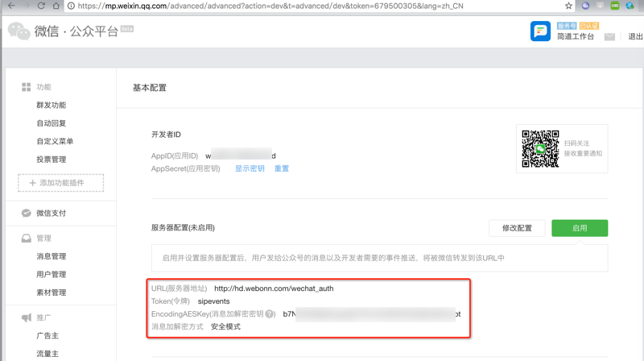Viewport: 644px width, 361px height.
Task: Click the 推广 section label
Action: click(44, 317)
